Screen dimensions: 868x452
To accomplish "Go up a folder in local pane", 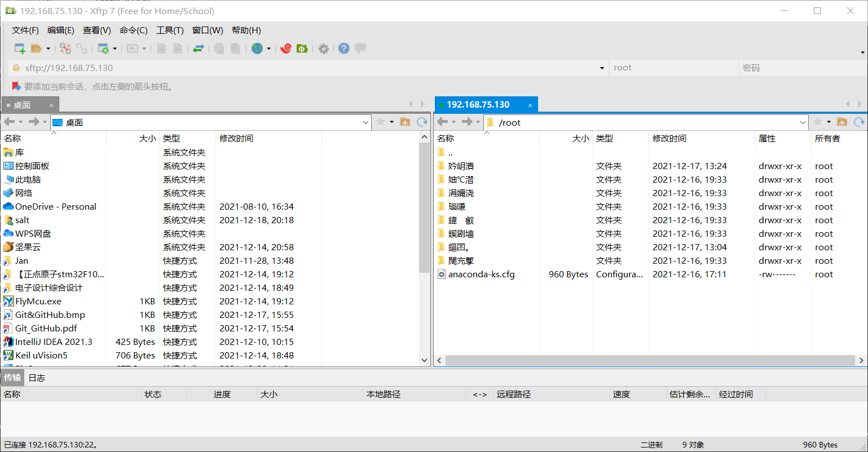I will tap(405, 122).
